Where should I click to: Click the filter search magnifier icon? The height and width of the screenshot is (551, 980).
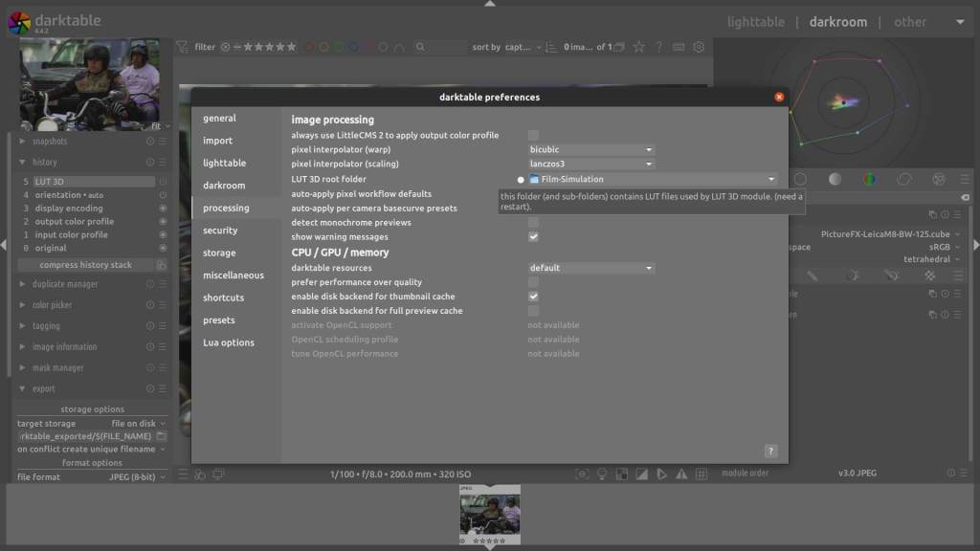pos(420,47)
